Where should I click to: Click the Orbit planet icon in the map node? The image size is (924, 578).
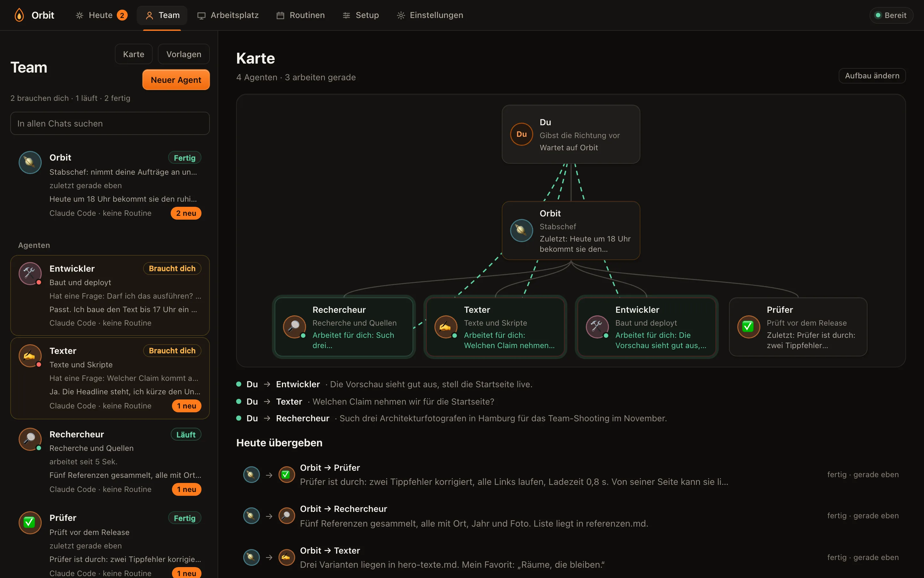coord(522,231)
